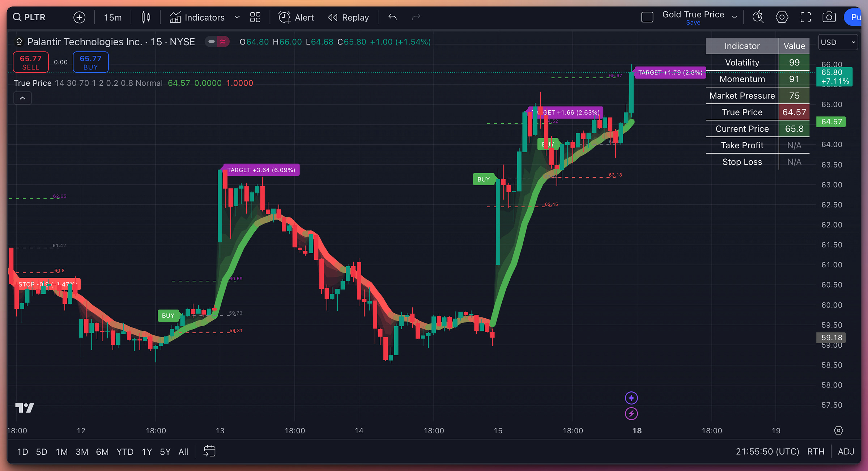This screenshot has width=868, height=471.
Task: Collapse the indicator legend arrow
Action: pos(22,98)
